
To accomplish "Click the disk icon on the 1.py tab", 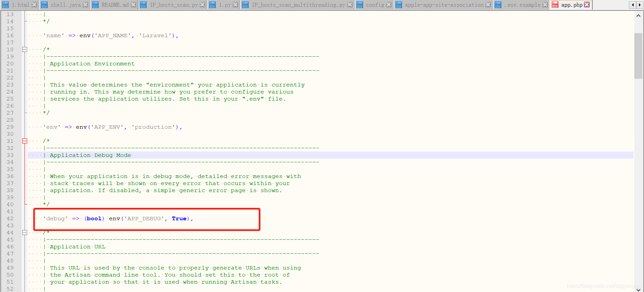I will [212, 5].
